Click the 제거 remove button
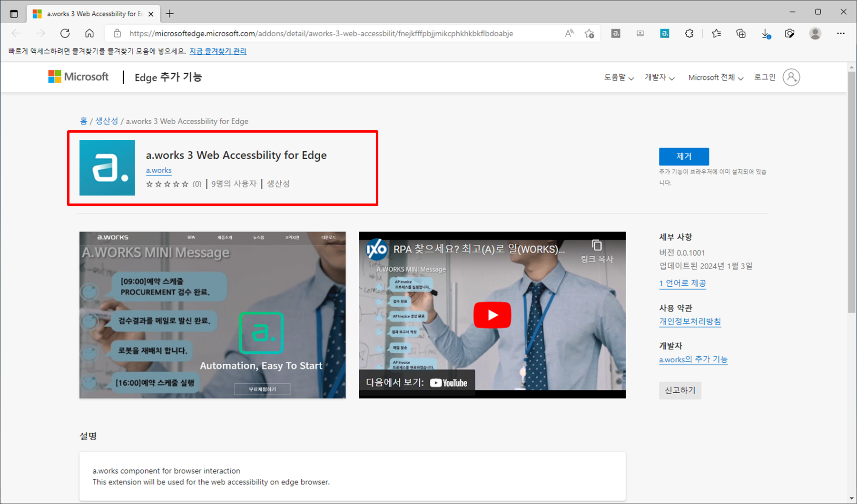The image size is (857, 504). pyautogui.click(x=684, y=156)
